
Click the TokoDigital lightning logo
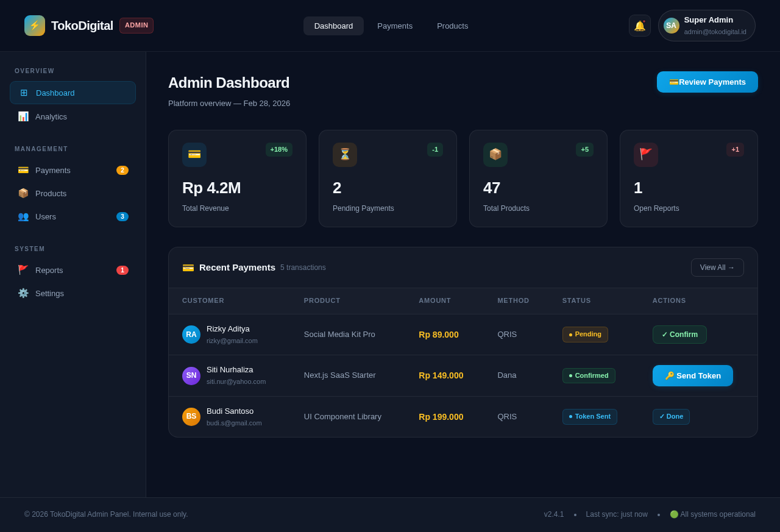point(34,26)
